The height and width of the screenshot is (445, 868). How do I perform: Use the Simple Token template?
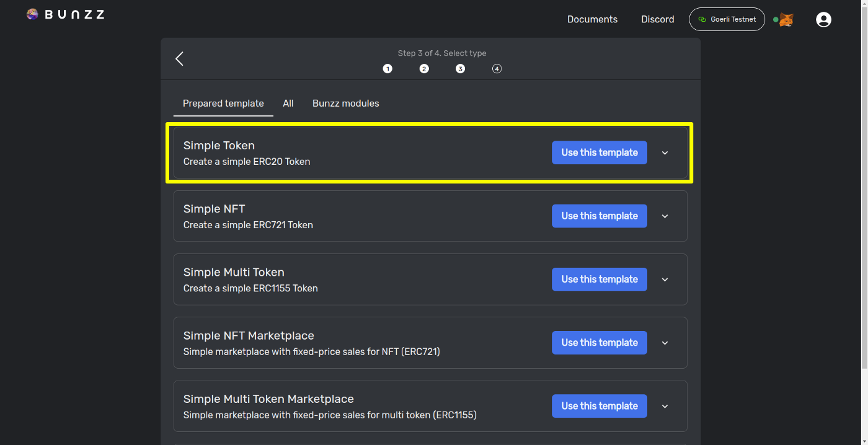pos(599,152)
